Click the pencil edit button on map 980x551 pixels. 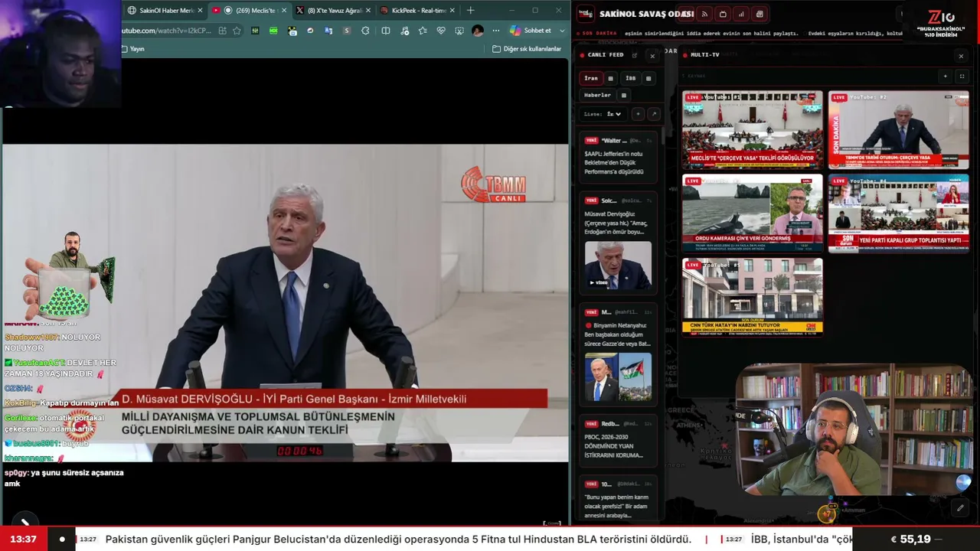tap(960, 507)
